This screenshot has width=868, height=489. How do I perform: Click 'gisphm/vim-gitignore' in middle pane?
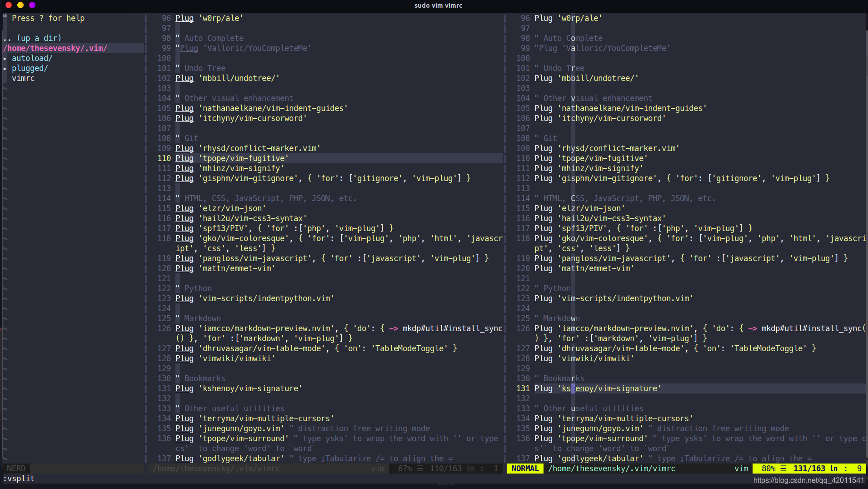248,178
